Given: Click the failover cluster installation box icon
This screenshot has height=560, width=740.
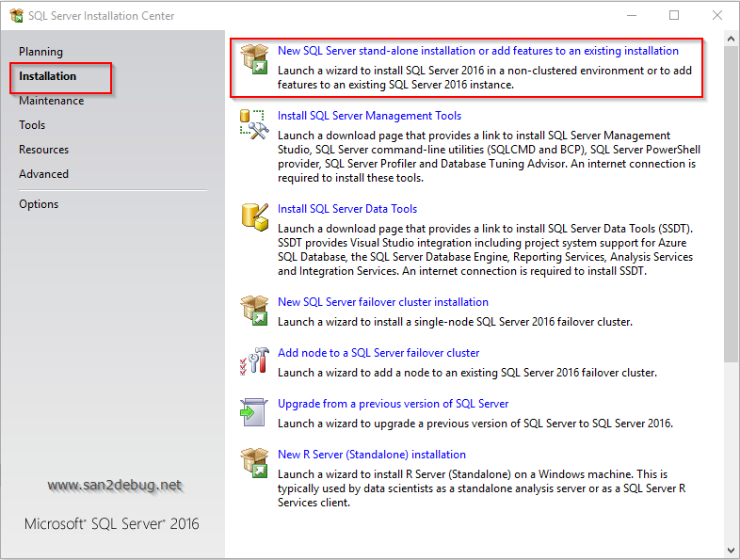Looking at the screenshot, I should (x=254, y=311).
